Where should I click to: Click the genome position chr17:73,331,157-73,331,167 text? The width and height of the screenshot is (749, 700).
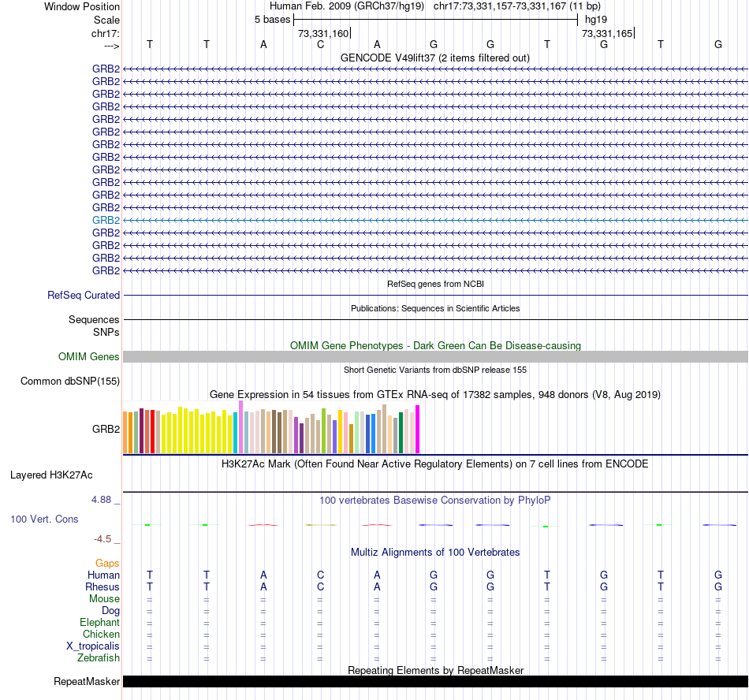coord(500,6)
